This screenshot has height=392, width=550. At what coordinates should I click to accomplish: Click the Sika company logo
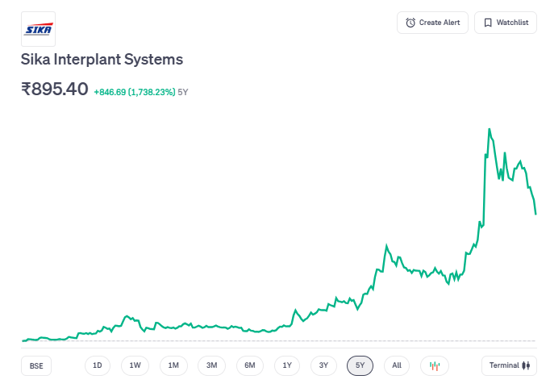point(38,29)
